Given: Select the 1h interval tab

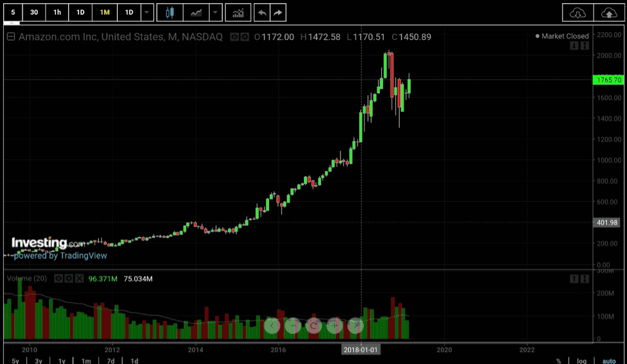Looking at the screenshot, I should (x=57, y=12).
